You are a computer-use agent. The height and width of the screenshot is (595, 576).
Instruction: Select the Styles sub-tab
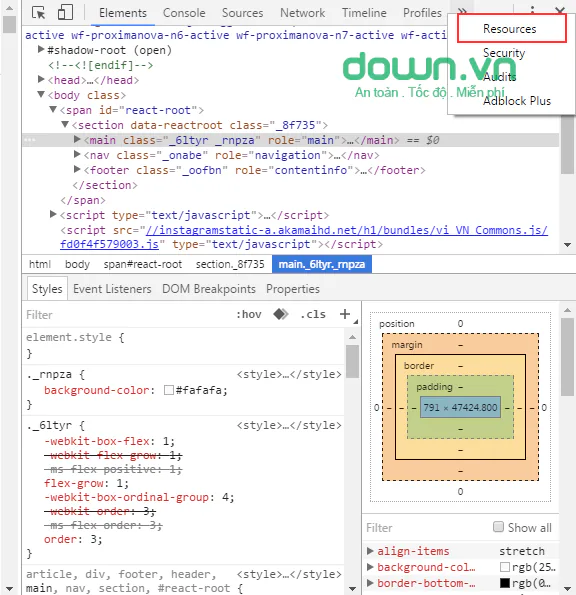point(47,289)
